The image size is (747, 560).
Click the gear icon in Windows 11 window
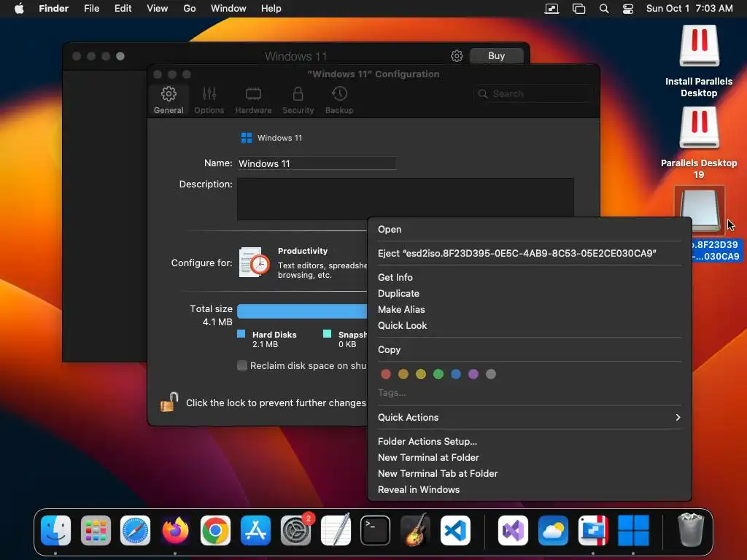[x=457, y=55]
